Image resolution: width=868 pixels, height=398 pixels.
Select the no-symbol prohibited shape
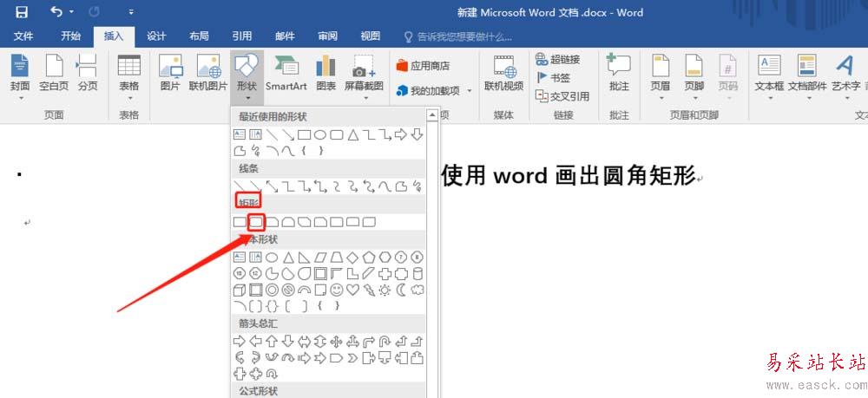(x=288, y=290)
